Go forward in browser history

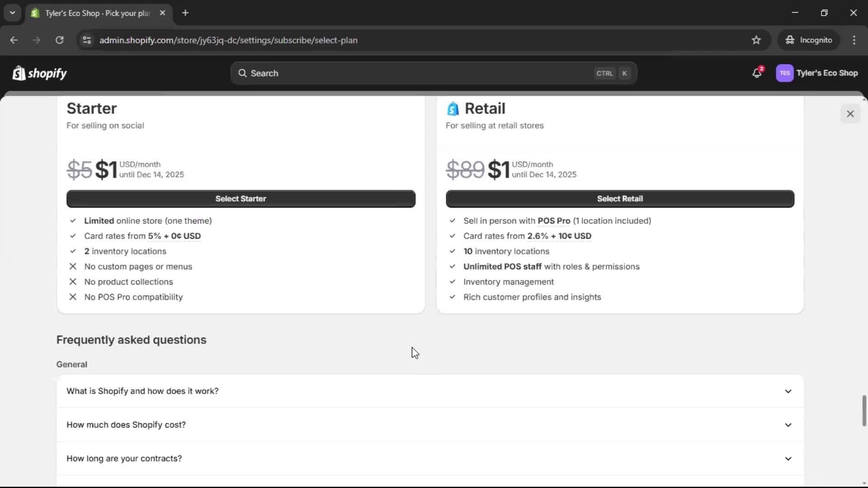tap(37, 40)
